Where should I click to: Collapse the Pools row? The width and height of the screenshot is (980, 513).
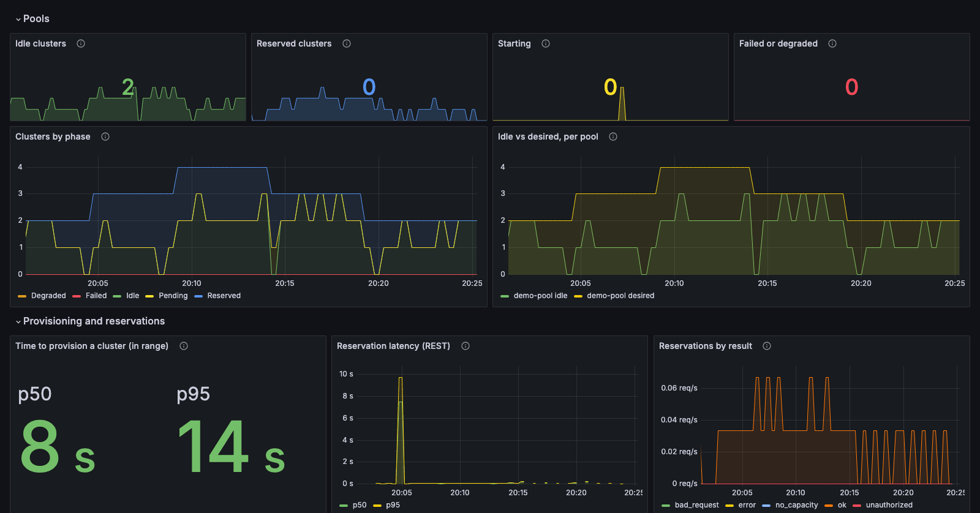tap(32, 18)
